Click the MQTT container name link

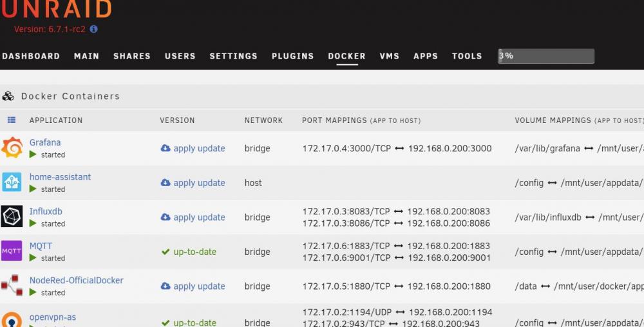click(41, 246)
